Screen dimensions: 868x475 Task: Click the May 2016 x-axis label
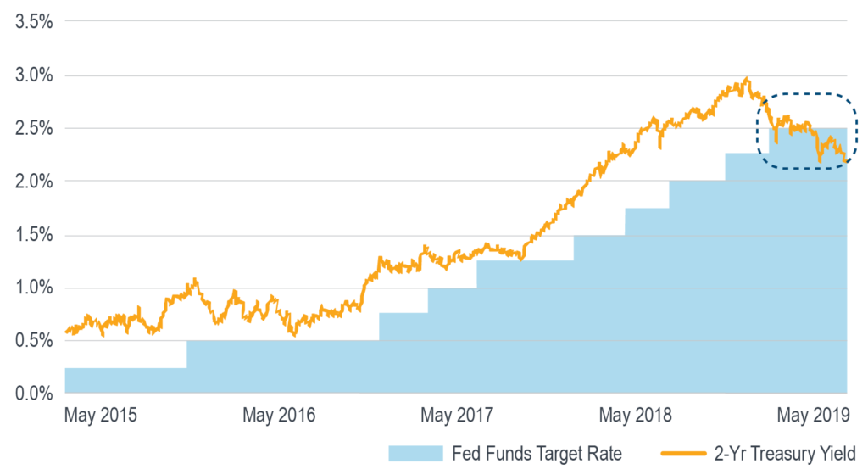point(279,415)
